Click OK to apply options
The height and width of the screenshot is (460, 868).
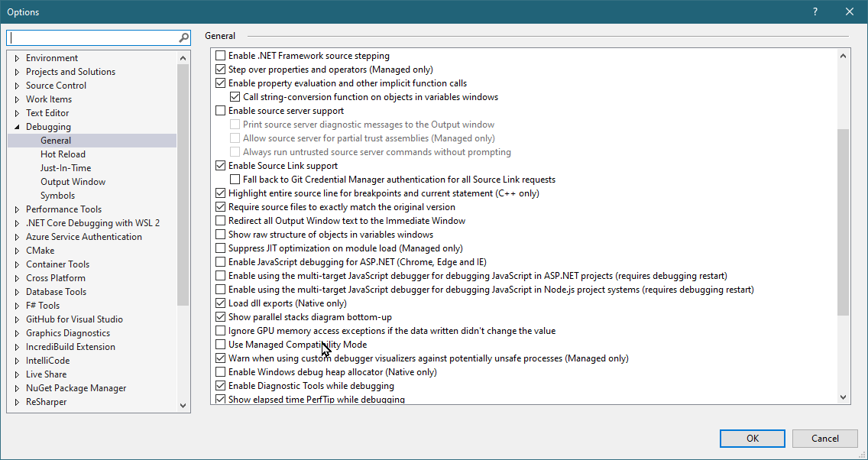coord(753,439)
